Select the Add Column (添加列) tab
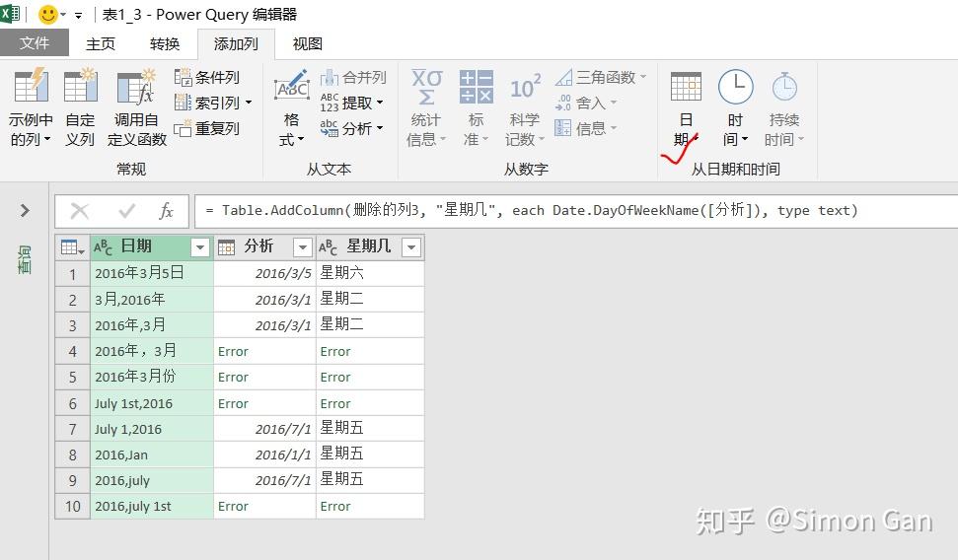The image size is (958, 560). tap(236, 44)
